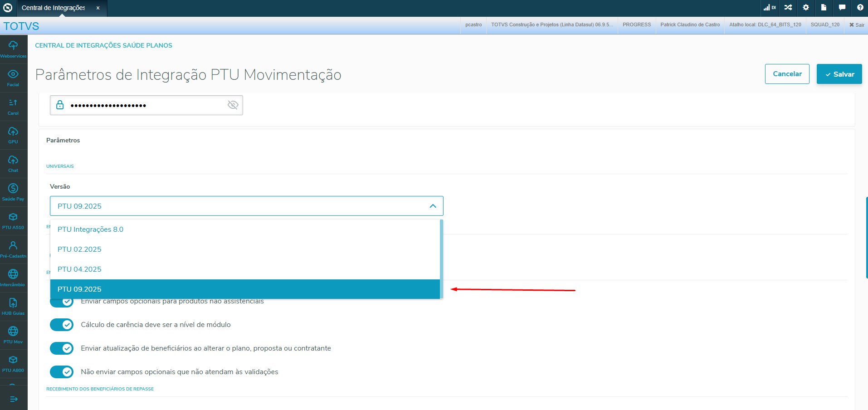
Task: Open Saúde Pay in the sidebar
Action: [13, 192]
